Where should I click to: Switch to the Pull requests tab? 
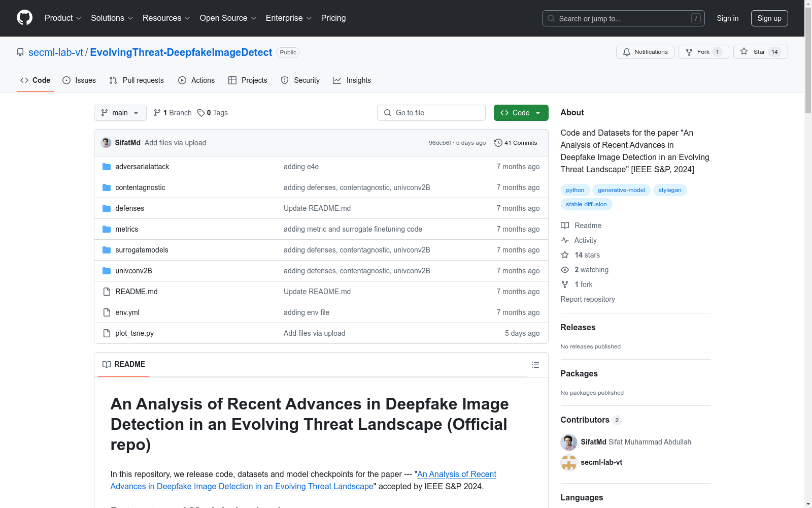137,80
